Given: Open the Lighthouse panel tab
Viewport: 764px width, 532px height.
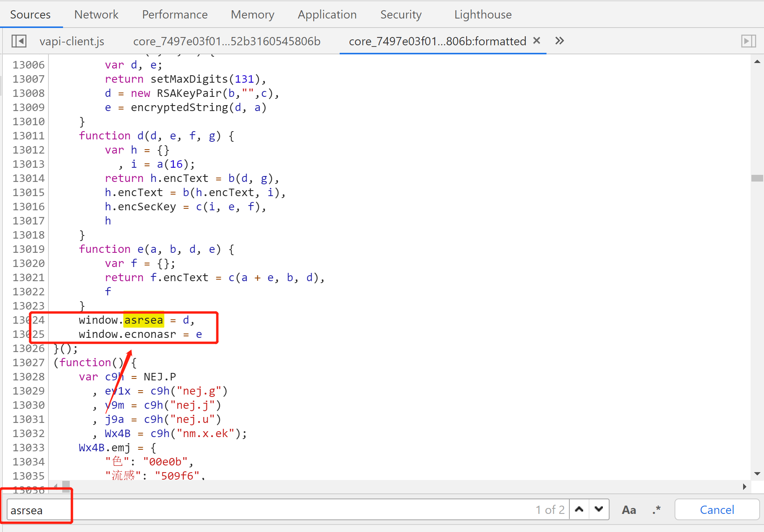Looking at the screenshot, I should (483, 15).
